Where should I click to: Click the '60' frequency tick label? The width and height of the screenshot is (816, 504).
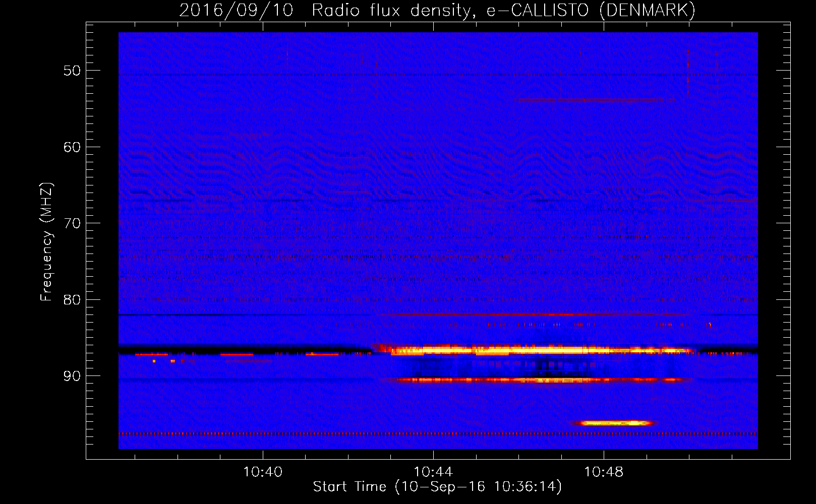(x=72, y=147)
